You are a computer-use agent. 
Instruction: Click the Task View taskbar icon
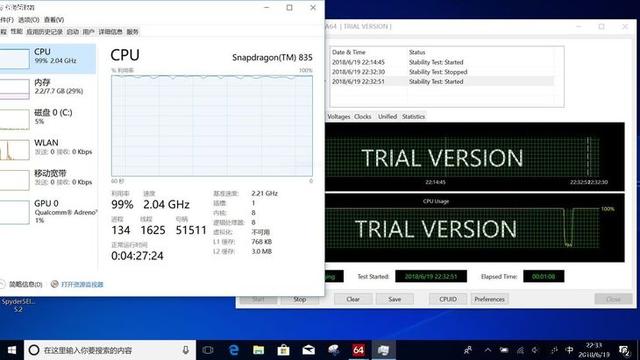click(208, 350)
